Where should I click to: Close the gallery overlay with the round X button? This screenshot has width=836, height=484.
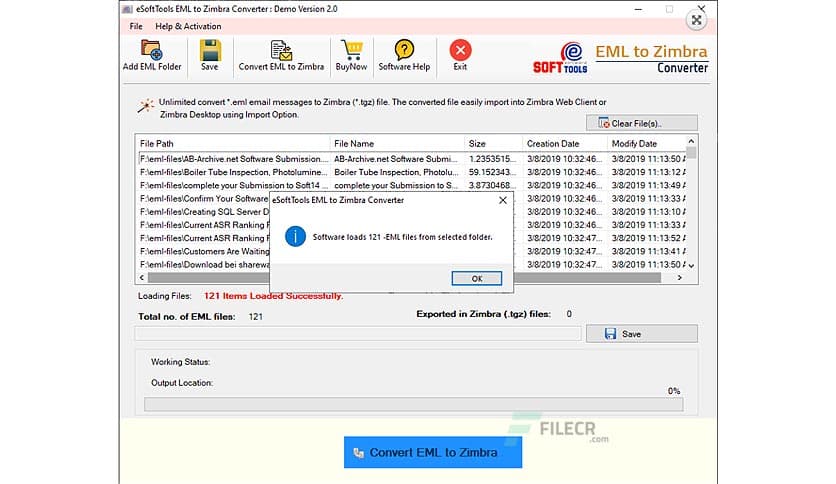click(696, 20)
